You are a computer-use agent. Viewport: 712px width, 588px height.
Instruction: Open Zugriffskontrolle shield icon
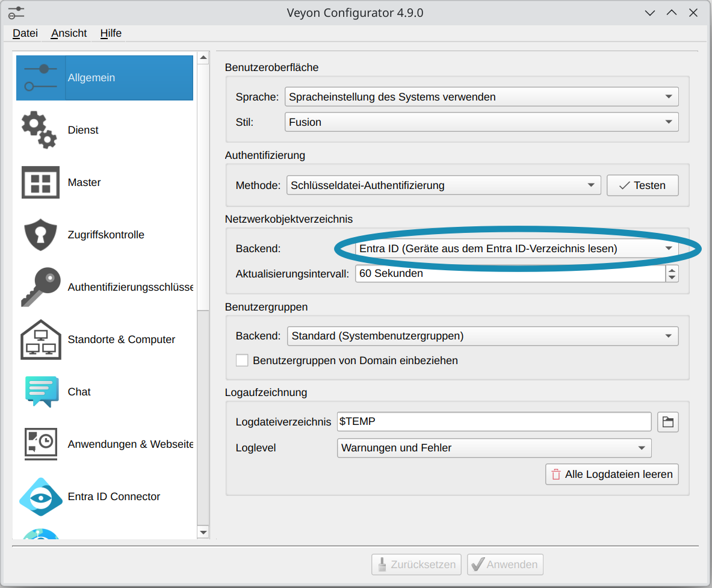coord(40,235)
